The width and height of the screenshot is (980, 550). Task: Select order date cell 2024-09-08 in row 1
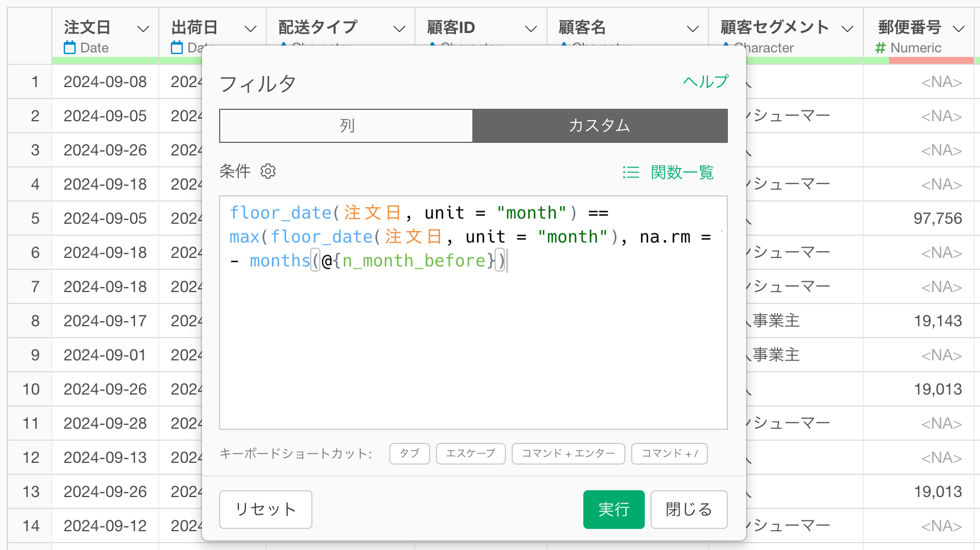pyautogui.click(x=105, y=82)
